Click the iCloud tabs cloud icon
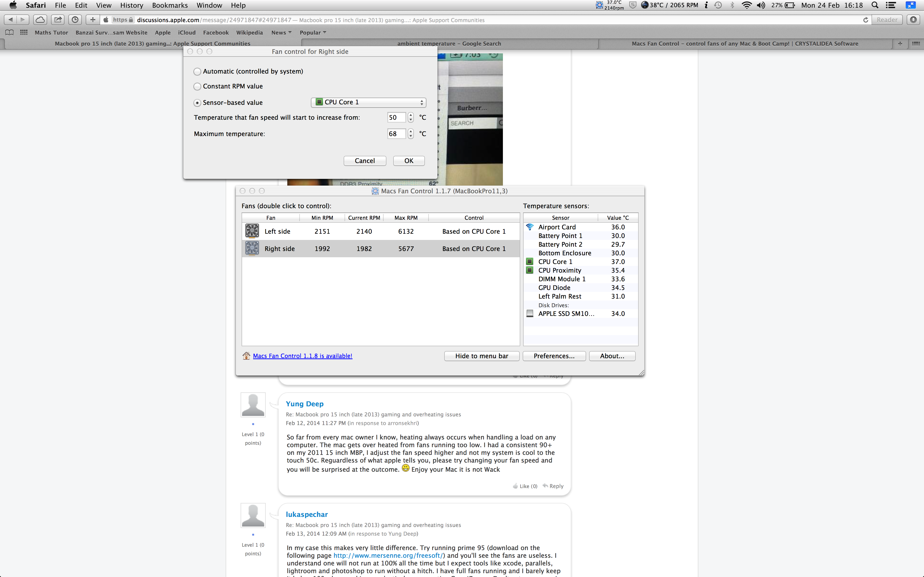 coord(40,20)
